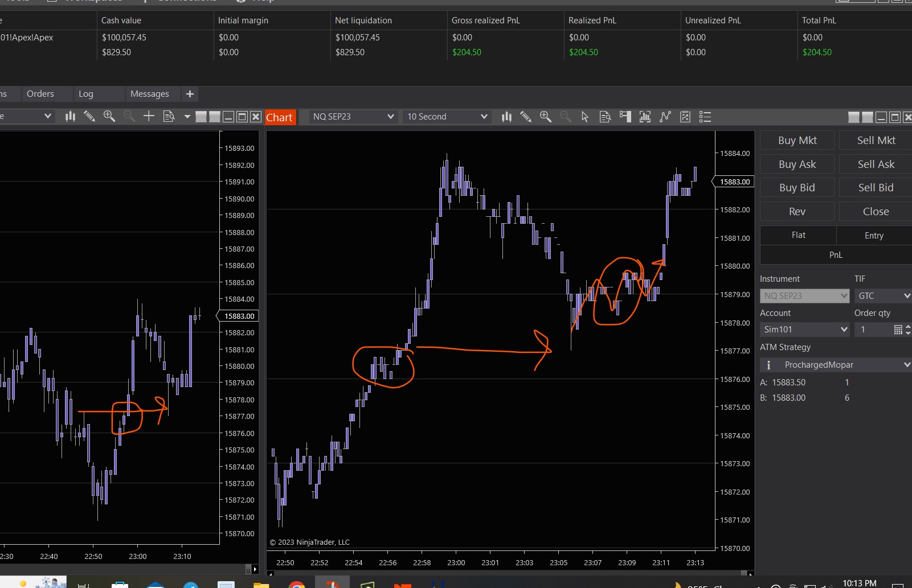Switch to the Orders tab
The image size is (912, 588).
40,94
